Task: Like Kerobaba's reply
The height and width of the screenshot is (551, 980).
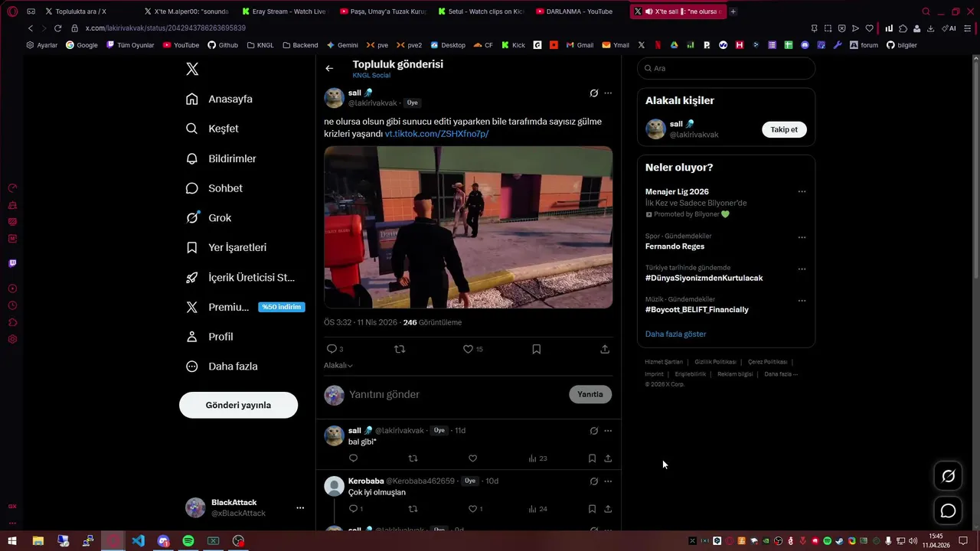Action: pos(472,509)
